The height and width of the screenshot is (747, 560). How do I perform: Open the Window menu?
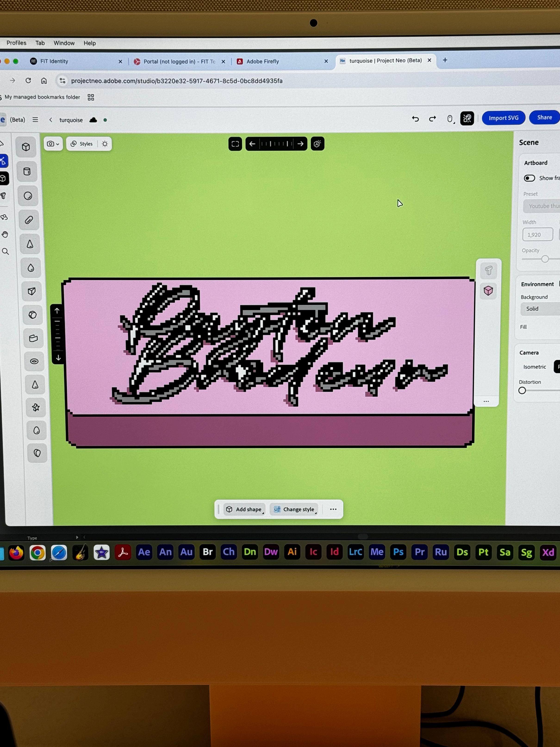(64, 43)
